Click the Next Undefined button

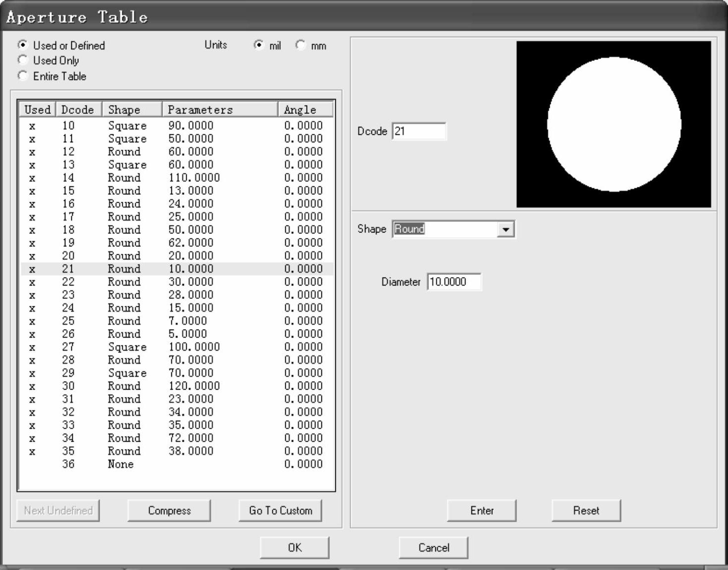[x=58, y=511]
